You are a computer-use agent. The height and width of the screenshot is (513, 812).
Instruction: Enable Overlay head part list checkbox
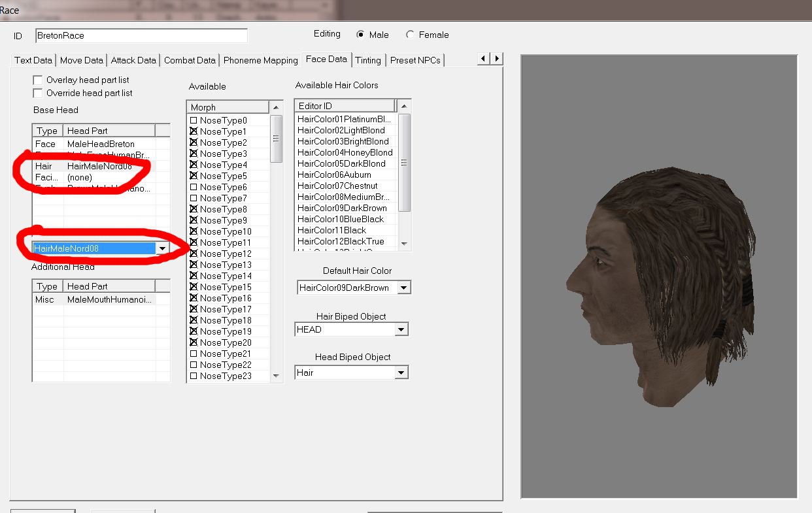(x=38, y=80)
